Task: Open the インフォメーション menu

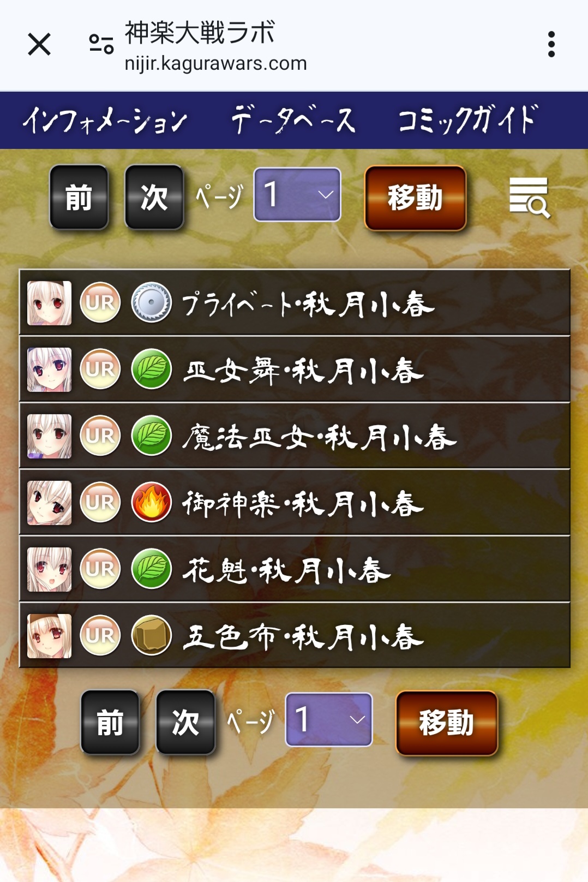Action: [x=105, y=120]
